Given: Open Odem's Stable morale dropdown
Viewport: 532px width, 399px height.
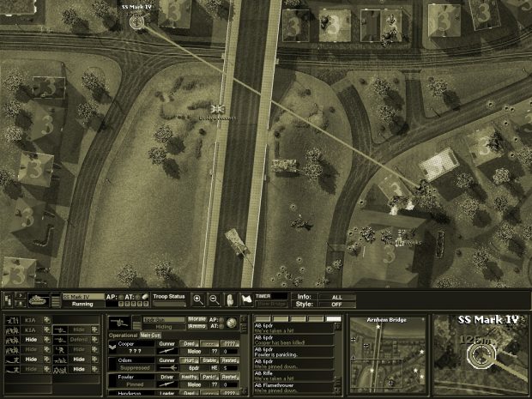Looking at the screenshot, I should point(209,360).
